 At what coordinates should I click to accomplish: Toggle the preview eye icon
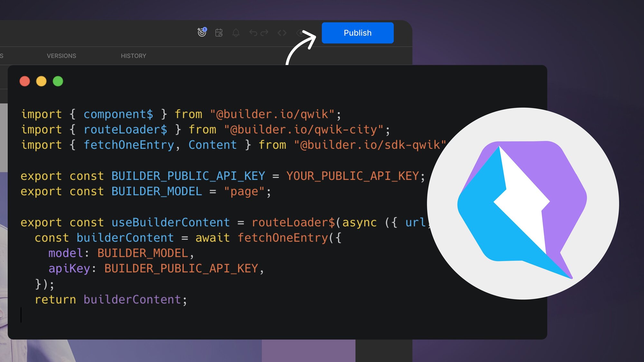click(x=300, y=33)
